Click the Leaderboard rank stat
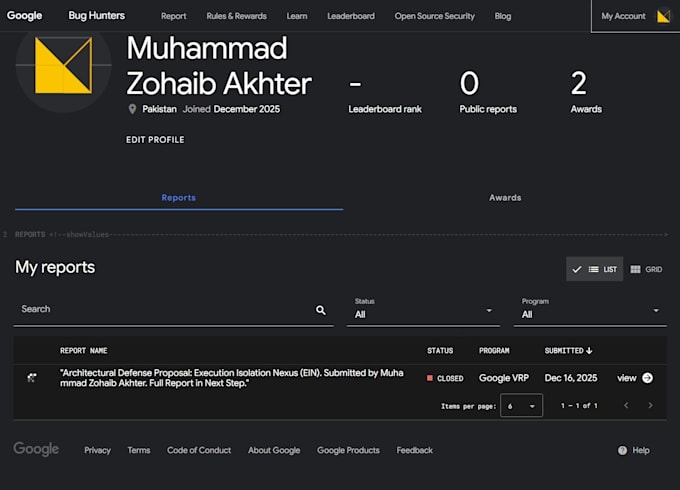This screenshot has width=680, height=490. pyautogui.click(x=385, y=95)
